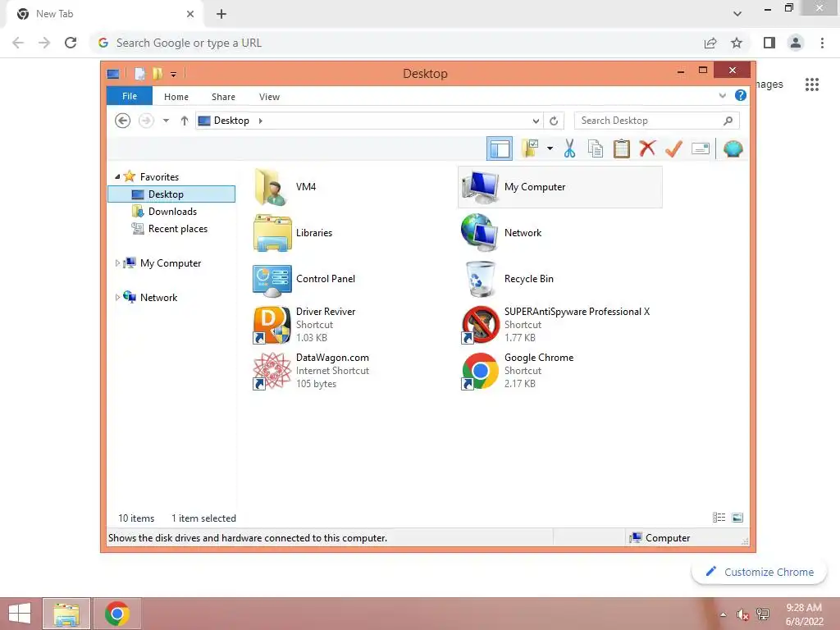This screenshot has width=840, height=630.
Task: Click the email envelope toolbar icon
Action: pyautogui.click(x=701, y=148)
